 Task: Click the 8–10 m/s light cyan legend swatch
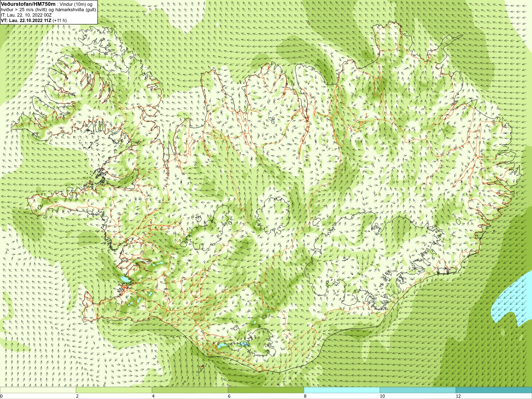coord(342,390)
